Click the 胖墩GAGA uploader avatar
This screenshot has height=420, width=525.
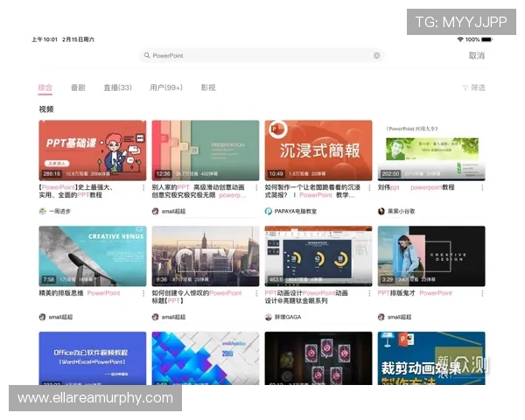[269, 317]
